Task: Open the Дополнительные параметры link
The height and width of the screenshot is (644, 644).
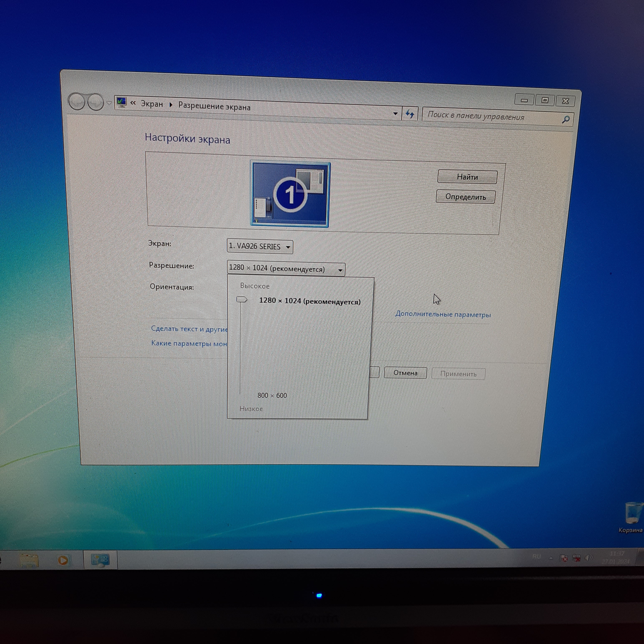Action: (443, 314)
